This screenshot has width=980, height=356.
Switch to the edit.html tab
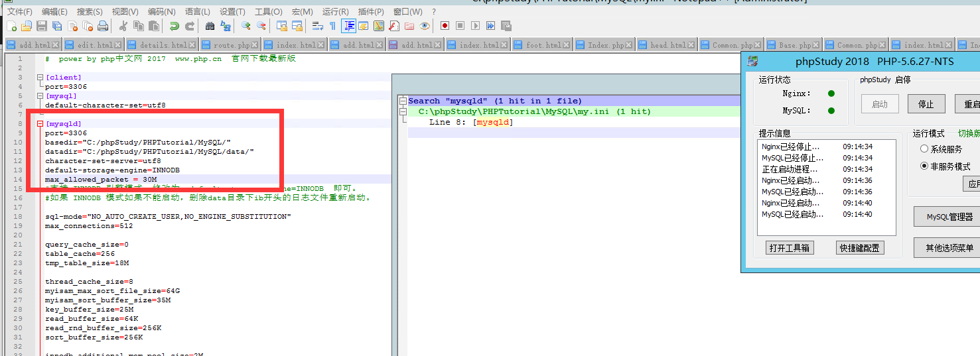coord(95,45)
